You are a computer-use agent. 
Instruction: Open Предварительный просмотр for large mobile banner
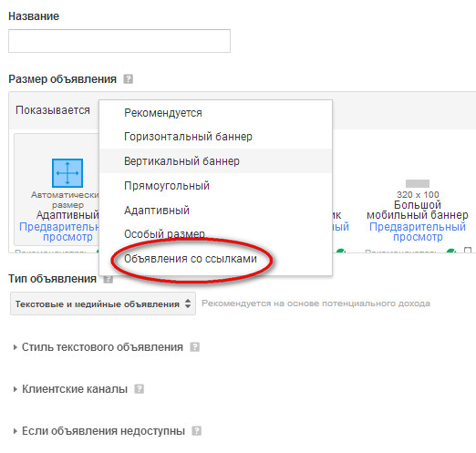tap(418, 232)
